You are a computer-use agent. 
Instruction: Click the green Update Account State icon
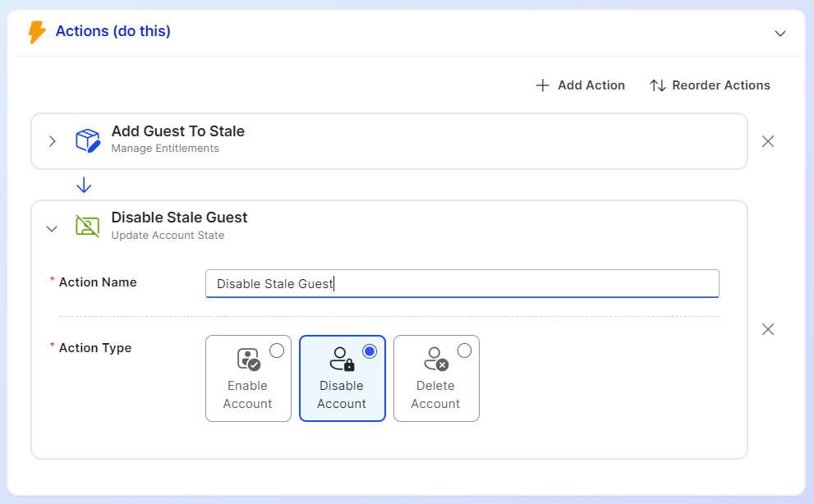pos(87,226)
